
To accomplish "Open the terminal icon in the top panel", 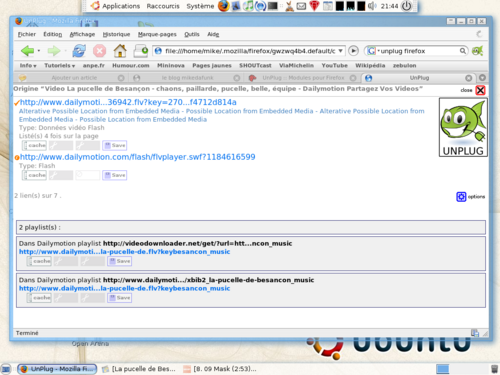I will 273,6.
